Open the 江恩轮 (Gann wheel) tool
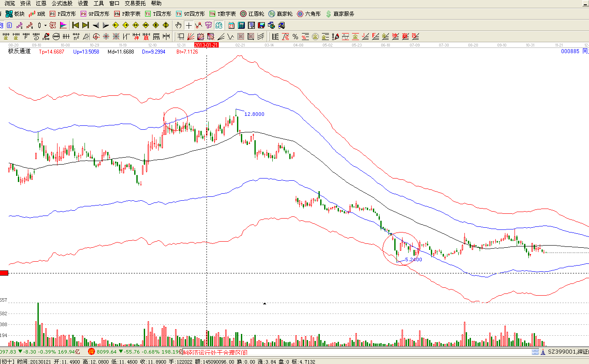This screenshot has width=589, height=364. click(252, 14)
